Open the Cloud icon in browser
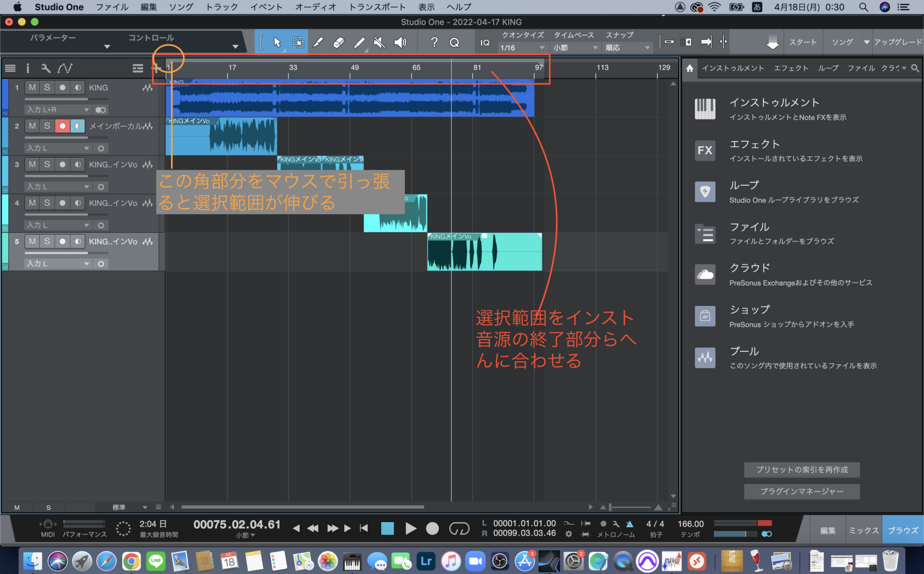924x574 pixels. click(x=705, y=275)
